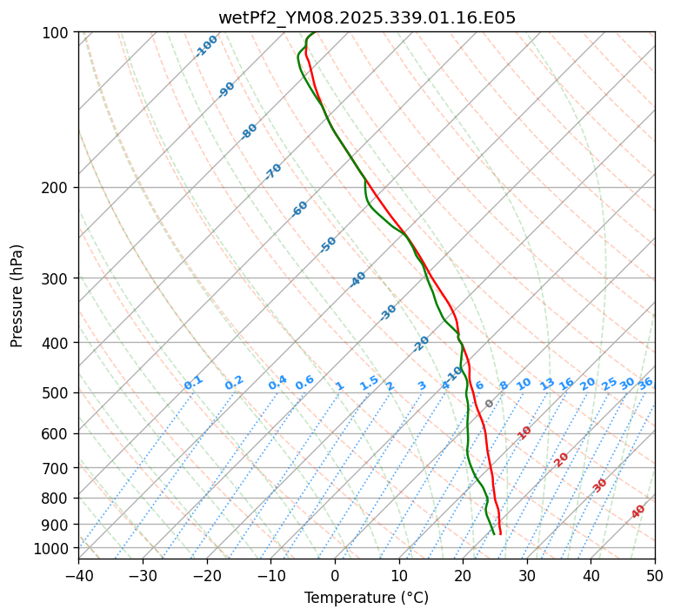Click the blue -70 isotherm label

[x=273, y=171]
